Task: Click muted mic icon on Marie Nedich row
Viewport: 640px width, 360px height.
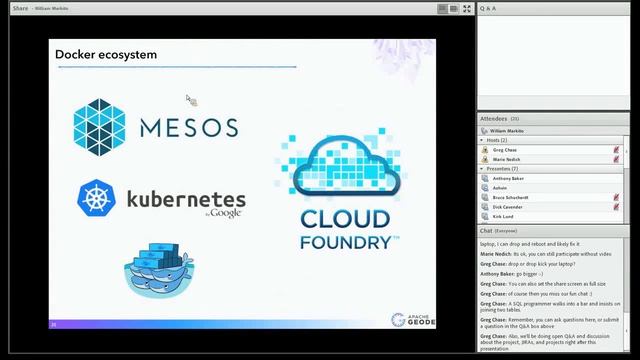Action: tap(616, 159)
